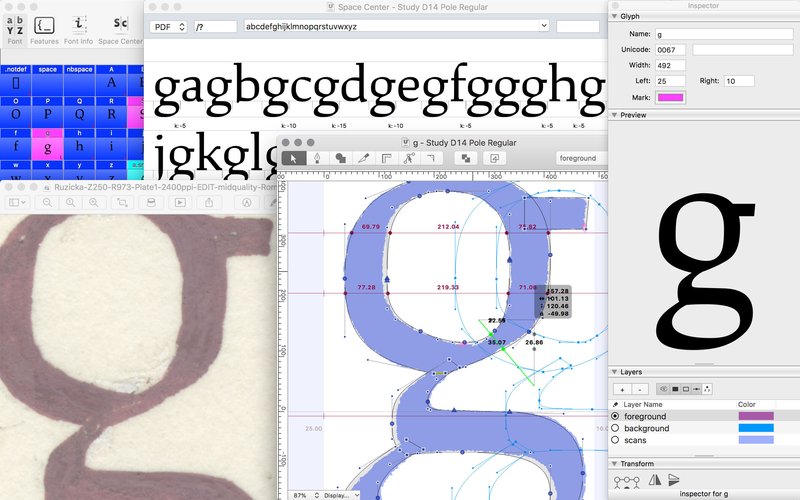Expand the sample text combo box
The width and height of the screenshot is (800, 500).
pos(543,25)
